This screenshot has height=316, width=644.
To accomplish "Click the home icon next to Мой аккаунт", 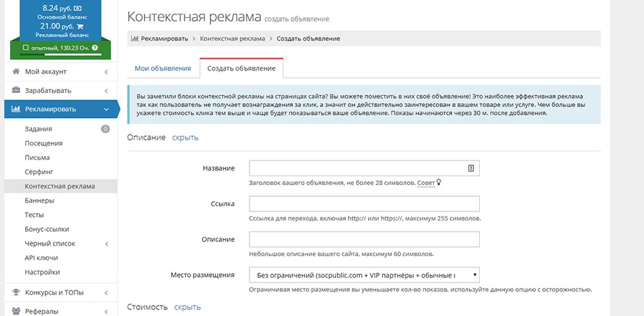I will coord(16,71).
